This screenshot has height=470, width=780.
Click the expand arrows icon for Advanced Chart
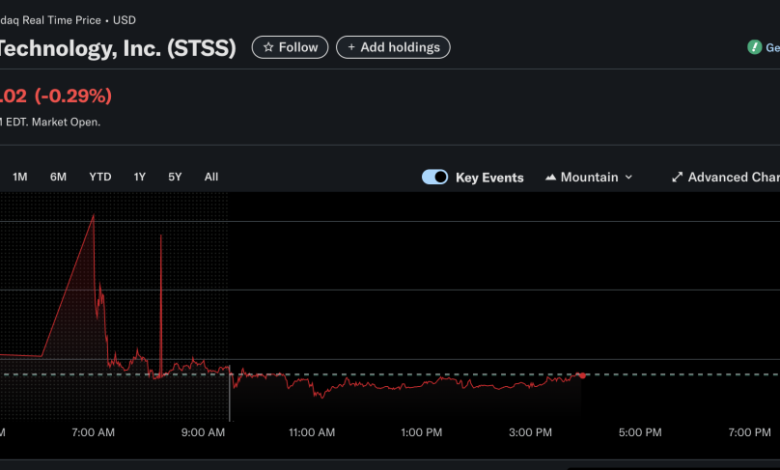click(x=677, y=177)
